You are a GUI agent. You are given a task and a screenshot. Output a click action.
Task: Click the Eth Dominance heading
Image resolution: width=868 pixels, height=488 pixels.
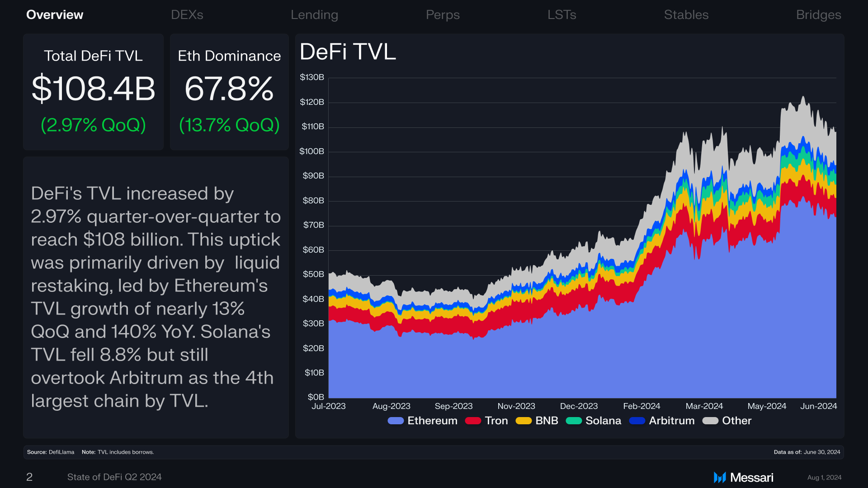(229, 56)
